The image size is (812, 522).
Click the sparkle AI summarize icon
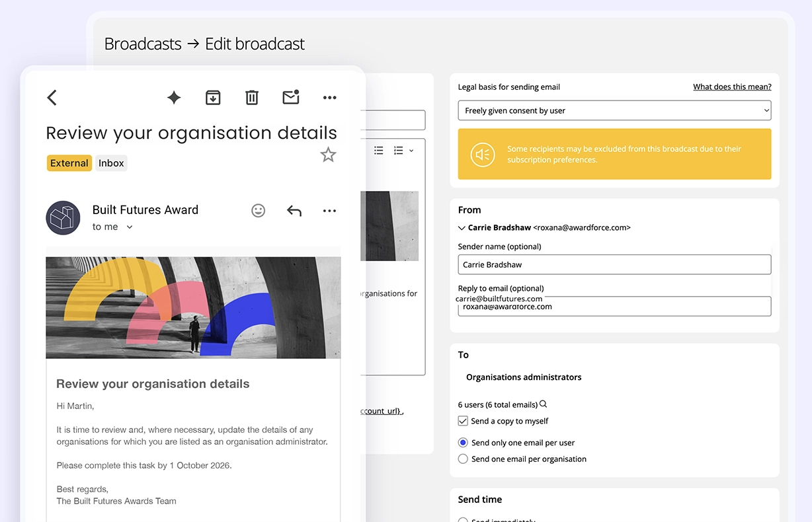[x=174, y=98]
